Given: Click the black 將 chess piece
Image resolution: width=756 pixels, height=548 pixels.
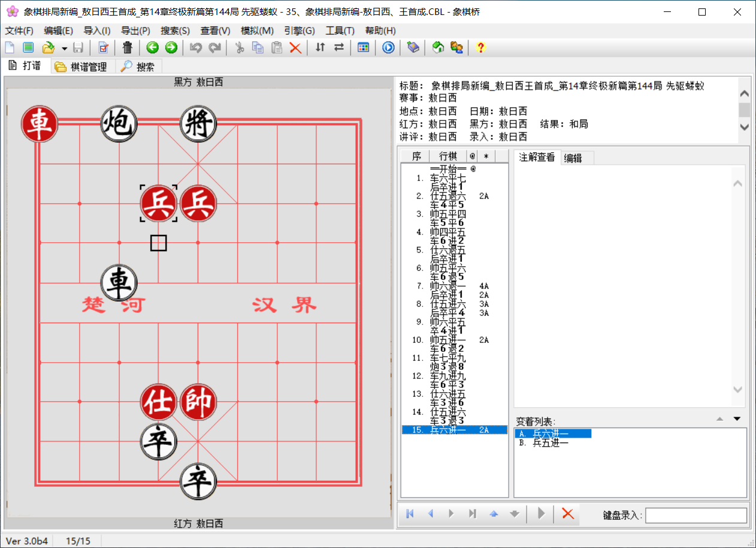Looking at the screenshot, I should 198,125.
